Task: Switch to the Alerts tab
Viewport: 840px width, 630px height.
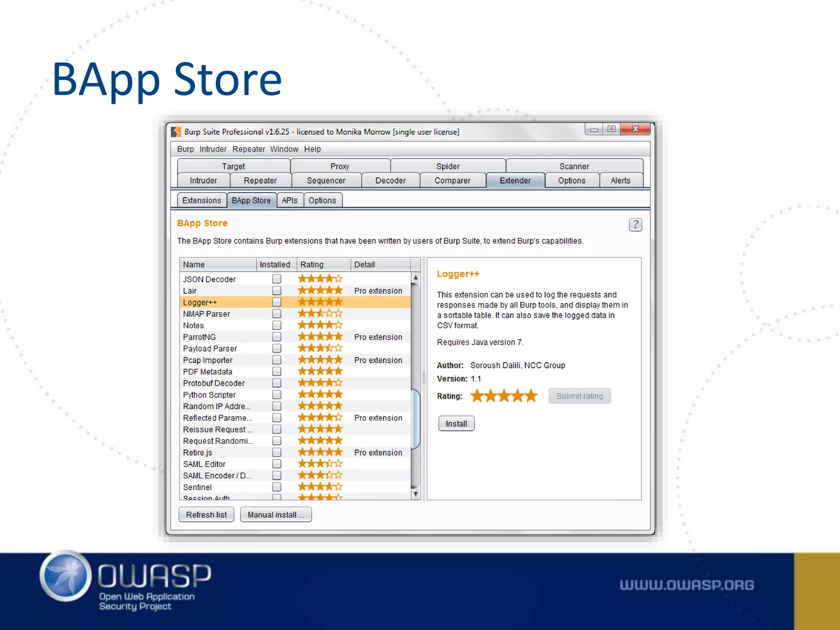Action: (621, 180)
